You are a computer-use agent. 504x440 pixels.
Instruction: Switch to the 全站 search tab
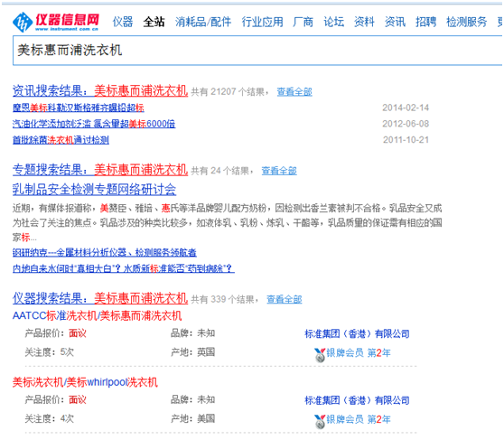[154, 22]
